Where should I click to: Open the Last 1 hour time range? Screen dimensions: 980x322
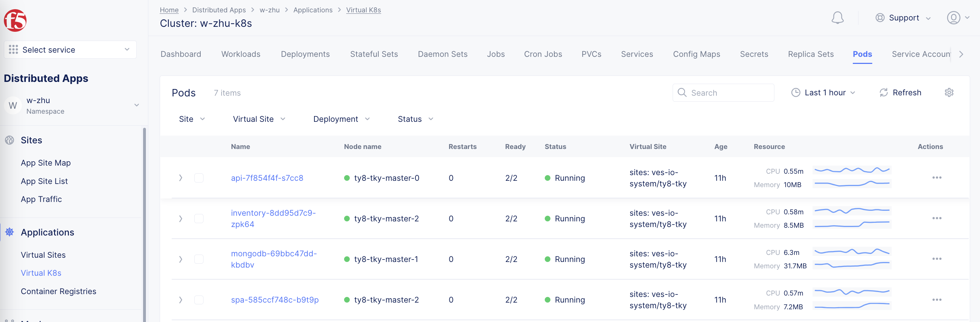tap(823, 93)
